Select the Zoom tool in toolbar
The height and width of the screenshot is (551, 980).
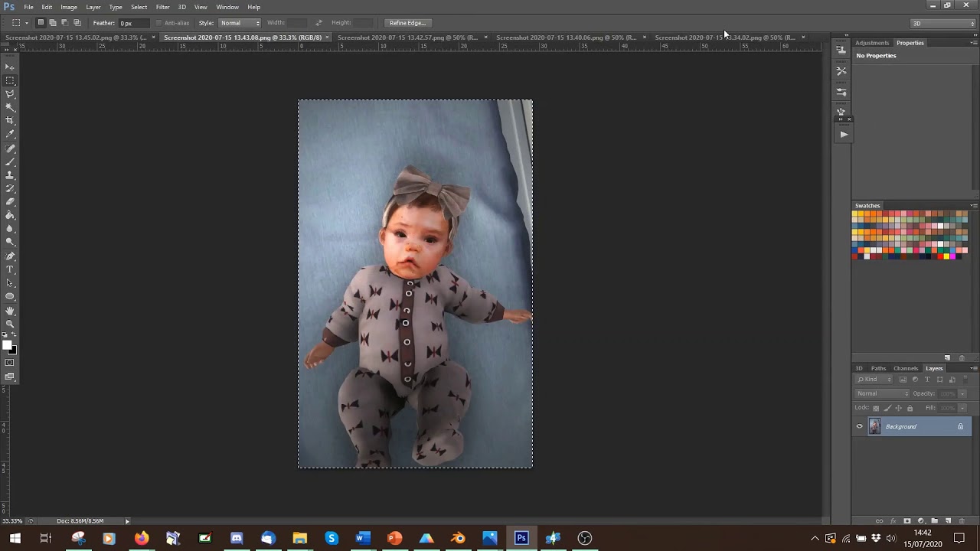pos(10,324)
